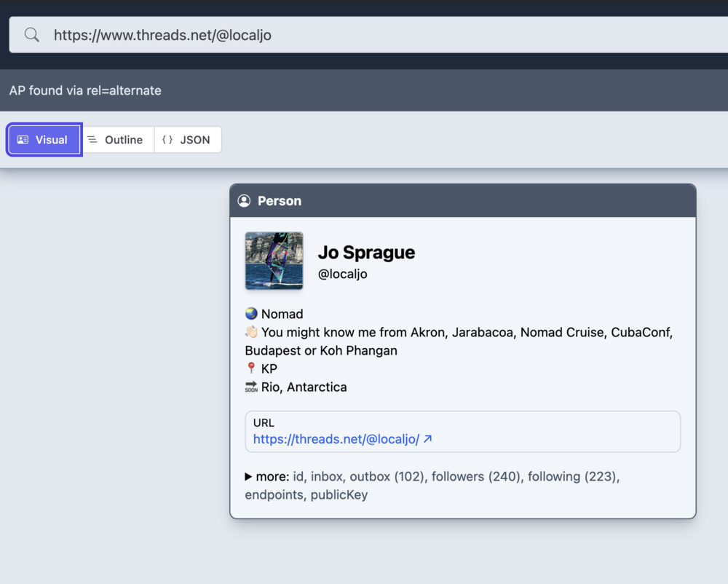
Task: Select the Visual view tab
Action: [x=44, y=140]
